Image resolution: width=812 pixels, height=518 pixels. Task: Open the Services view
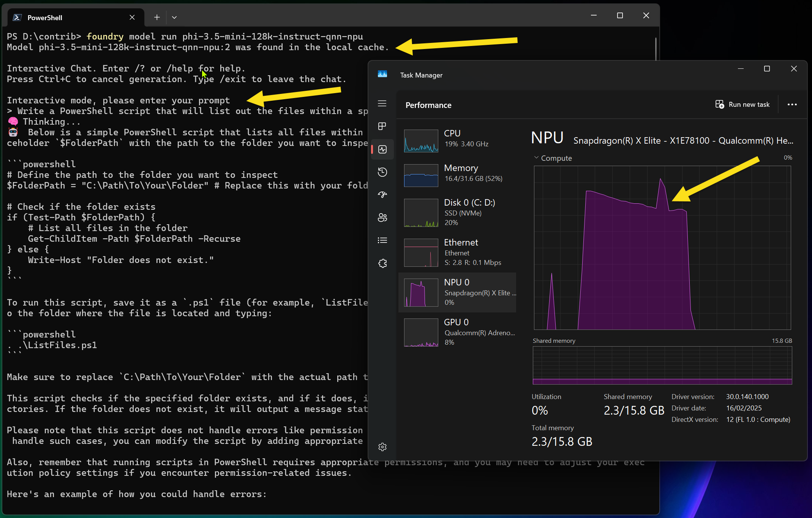pos(382,263)
